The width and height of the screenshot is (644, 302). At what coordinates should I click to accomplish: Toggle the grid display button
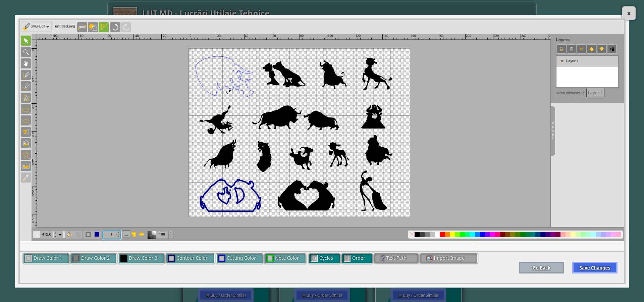click(x=104, y=27)
